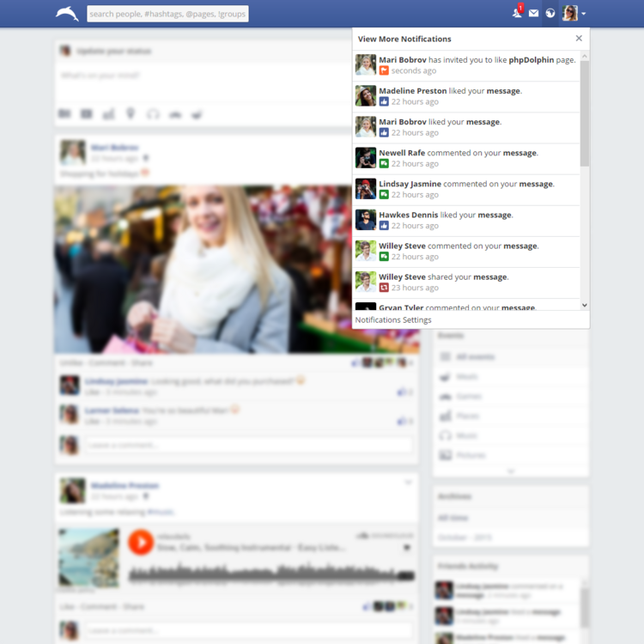This screenshot has width=644, height=644.
Task: Seek within the audio waveform
Action: click(271, 573)
